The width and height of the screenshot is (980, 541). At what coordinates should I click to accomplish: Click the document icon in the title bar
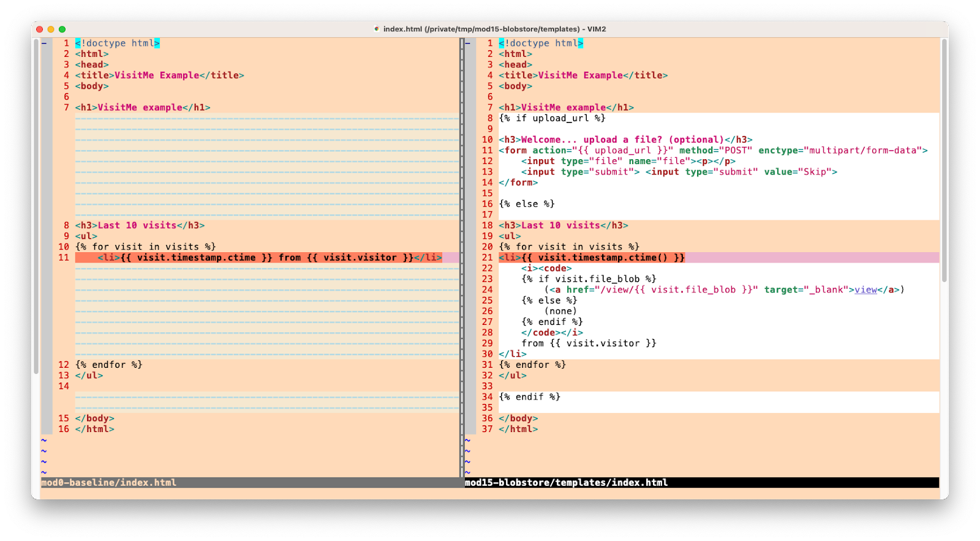tap(377, 29)
